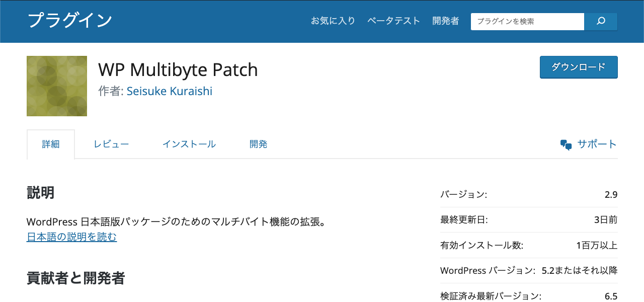
Task: Click the 日本語の説明を読む link
Action: coord(72,237)
